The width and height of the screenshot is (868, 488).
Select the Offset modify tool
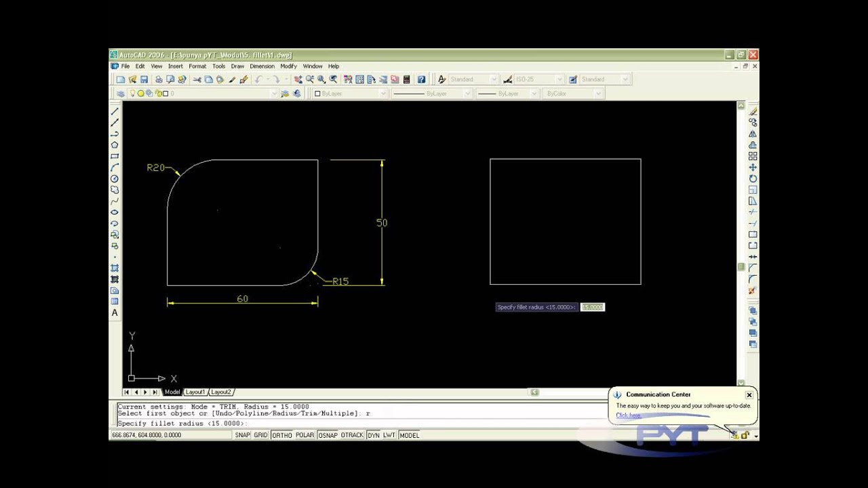(753, 145)
